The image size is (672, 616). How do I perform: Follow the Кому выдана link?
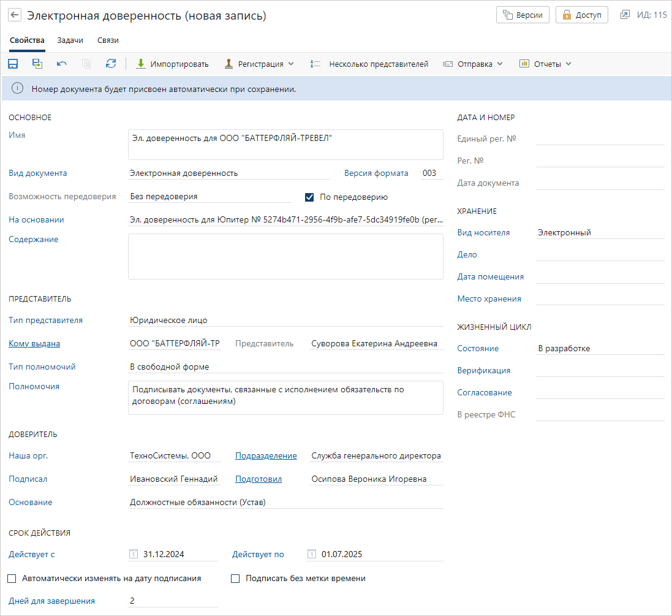34,344
